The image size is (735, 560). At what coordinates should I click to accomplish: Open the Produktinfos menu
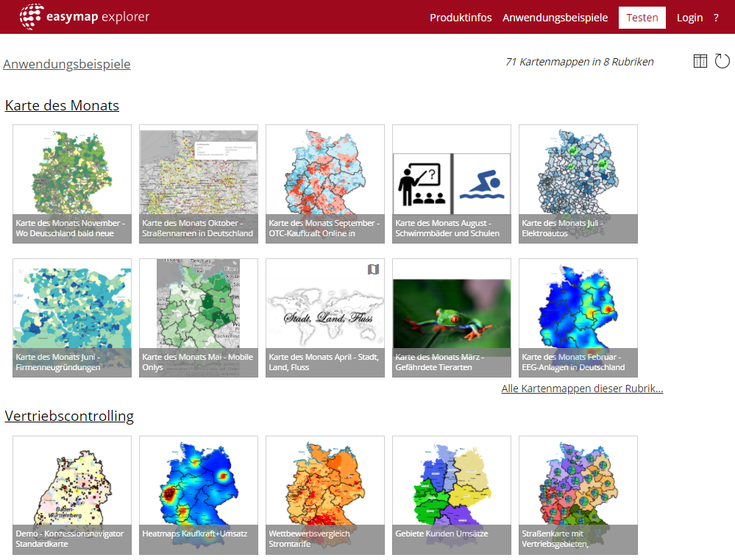click(x=461, y=18)
